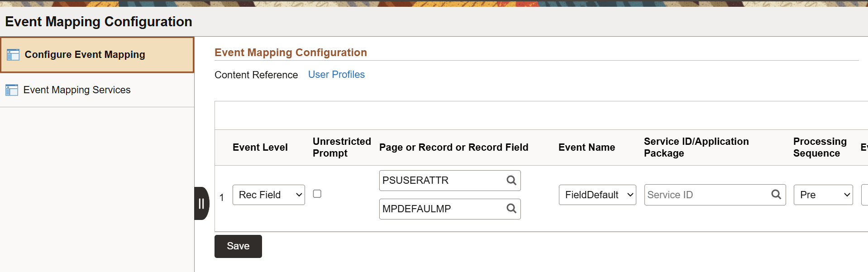Open the Event Level Rec Field dropdown
The width and height of the screenshot is (868, 272).
pos(268,195)
